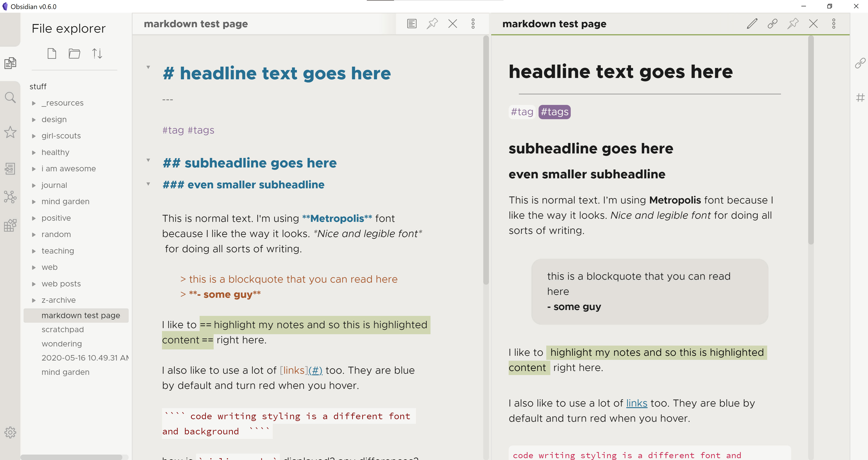This screenshot has height=460, width=868.
Task: Switch right pane to edit mode
Action: [x=752, y=24]
